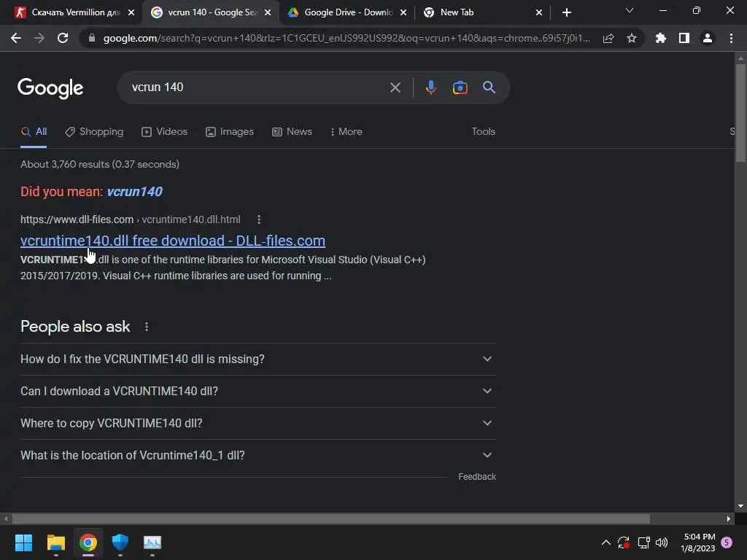
Task: Click the vertical page scrollbar
Action: 740,113
